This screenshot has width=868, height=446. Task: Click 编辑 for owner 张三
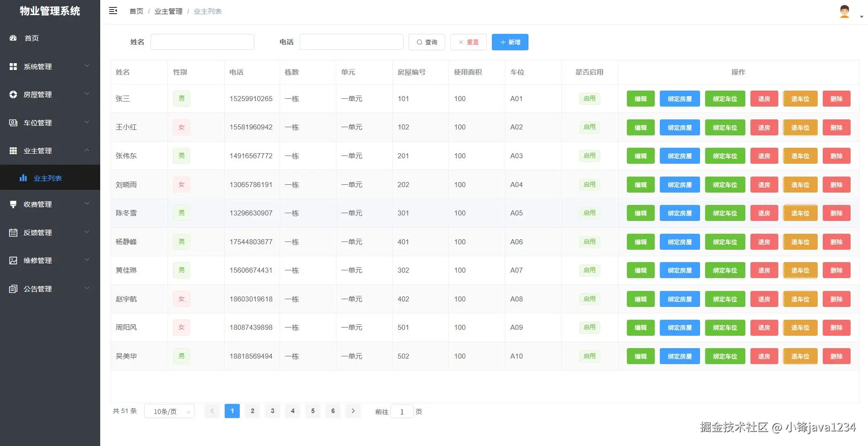coord(641,99)
